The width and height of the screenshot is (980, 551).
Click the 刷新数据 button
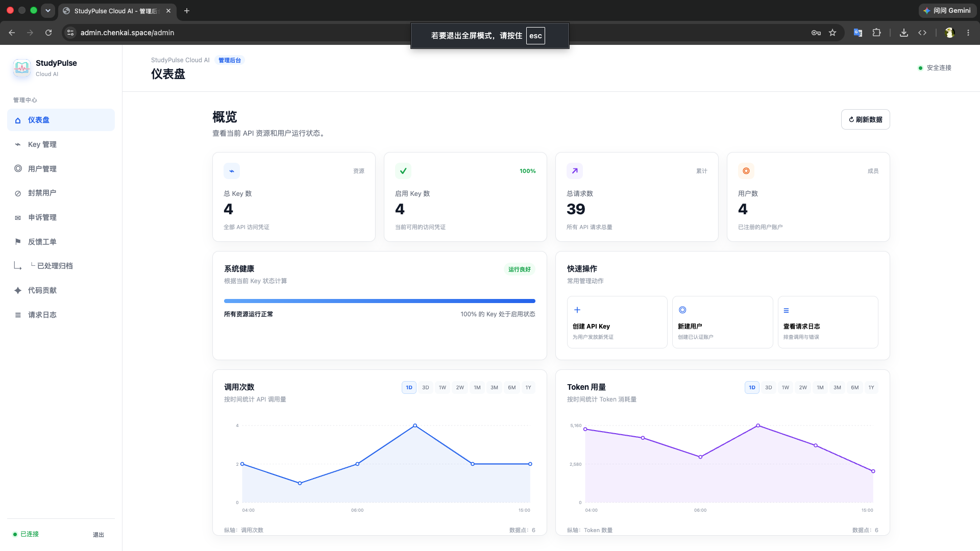click(865, 119)
